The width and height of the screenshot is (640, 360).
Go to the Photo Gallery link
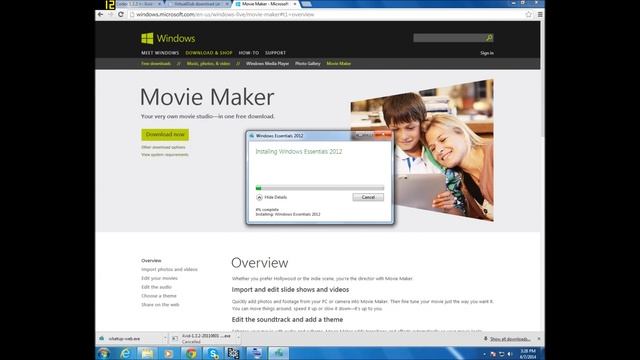coord(308,64)
